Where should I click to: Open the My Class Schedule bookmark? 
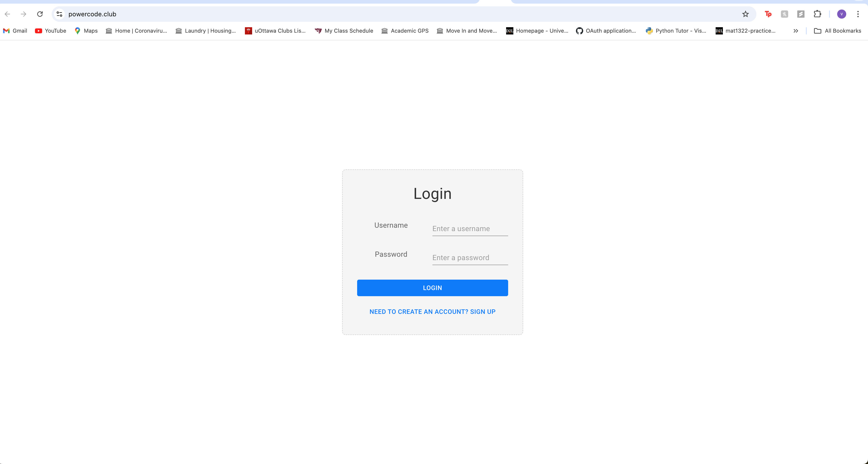344,31
